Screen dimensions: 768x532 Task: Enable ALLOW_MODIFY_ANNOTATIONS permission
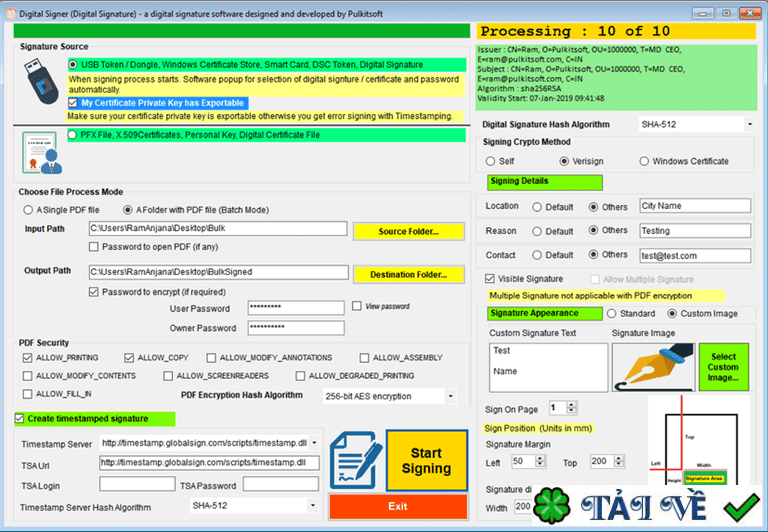click(211, 358)
